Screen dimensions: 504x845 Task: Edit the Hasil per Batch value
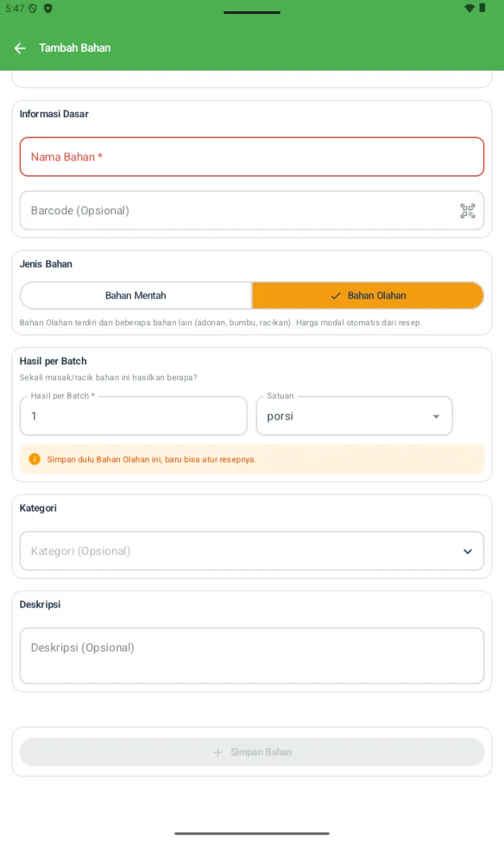click(134, 416)
